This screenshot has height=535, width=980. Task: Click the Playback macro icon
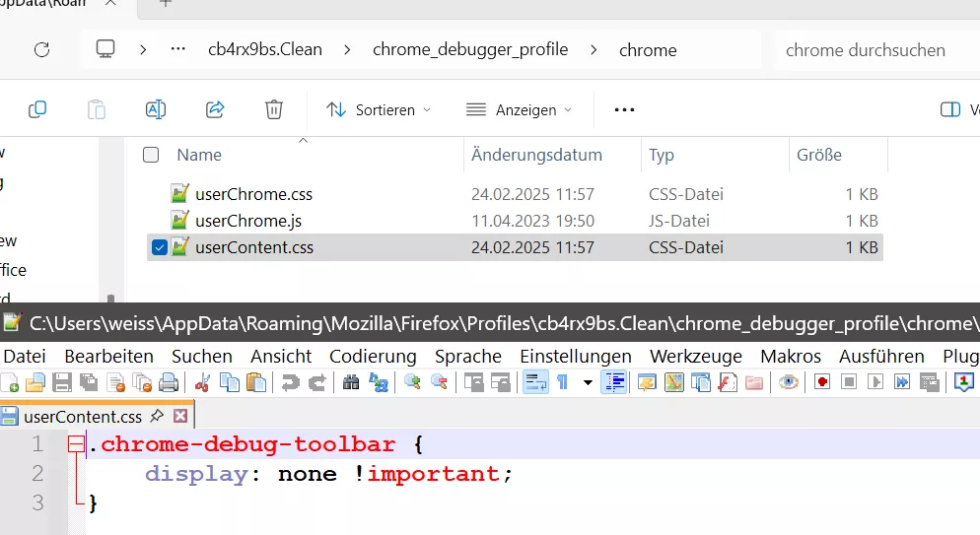pyautogui.click(x=875, y=382)
